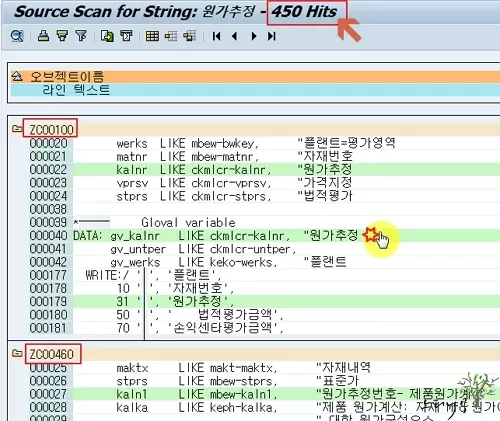Viewport: 500px width, 421px height.
Task: Go to previous page arrow
Action: point(235,36)
